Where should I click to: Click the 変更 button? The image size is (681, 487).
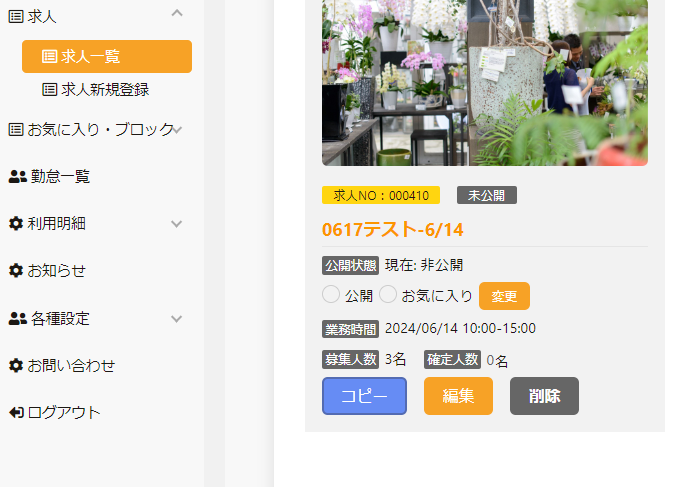tap(504, 296)
